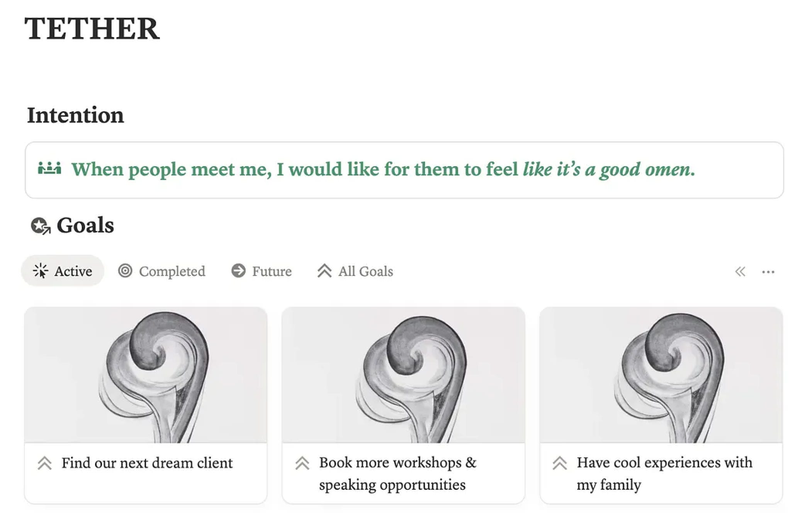Click the people icon in the Intention callout
This screenshot has width=812, height=513.
click(x=49, y=169)
